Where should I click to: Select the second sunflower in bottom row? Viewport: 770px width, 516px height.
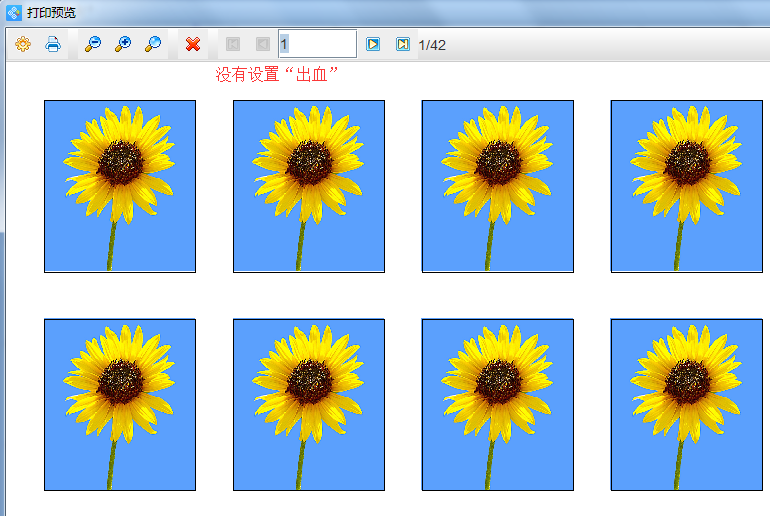click(309, 405)
